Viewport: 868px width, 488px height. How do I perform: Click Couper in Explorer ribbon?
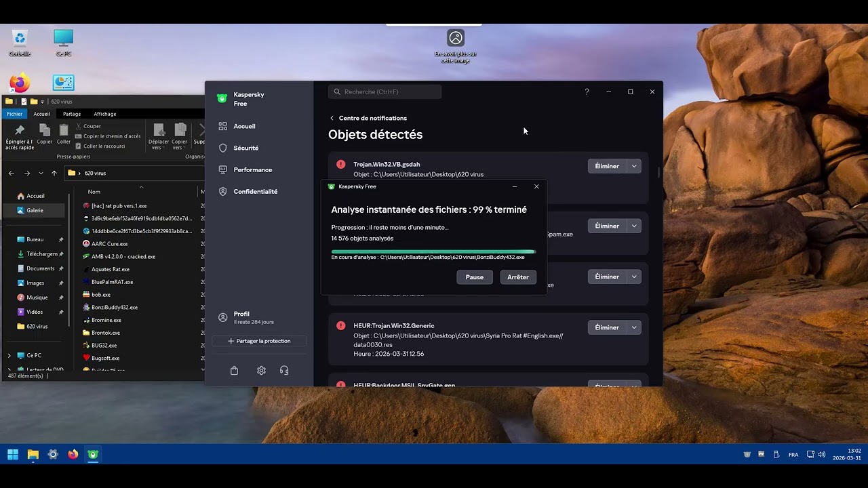coord(88,126)
